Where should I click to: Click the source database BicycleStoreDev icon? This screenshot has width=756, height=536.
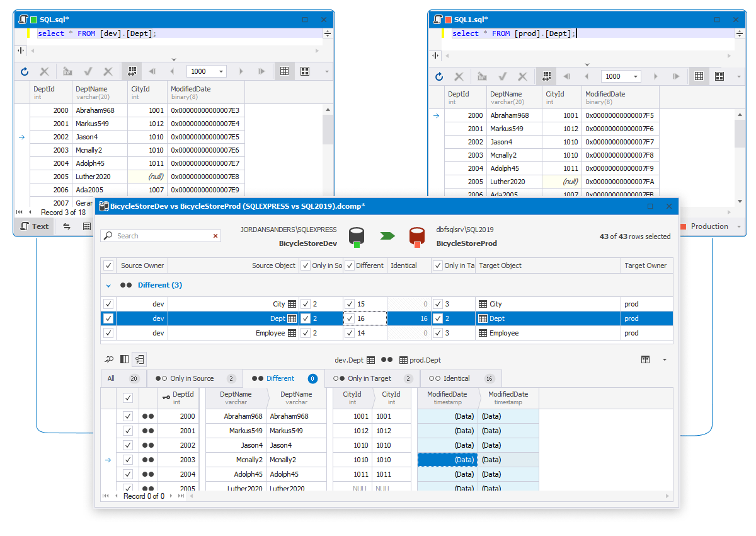[x=357, y=236]
